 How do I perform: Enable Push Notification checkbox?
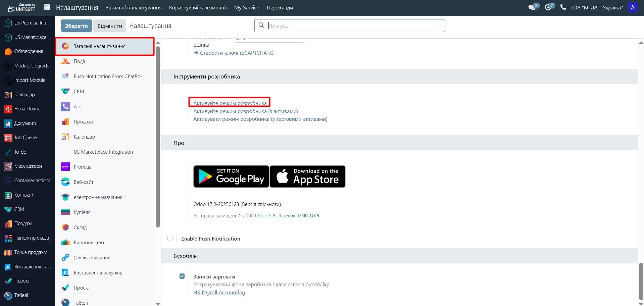click(x=170, y=239)
